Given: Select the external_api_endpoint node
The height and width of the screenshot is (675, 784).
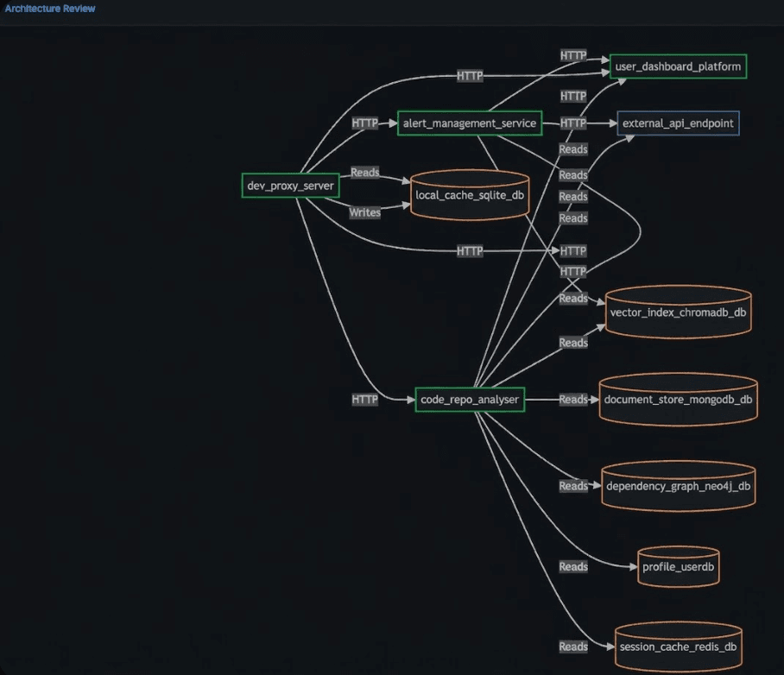Looking at the screenshot, I should (678, 123).
